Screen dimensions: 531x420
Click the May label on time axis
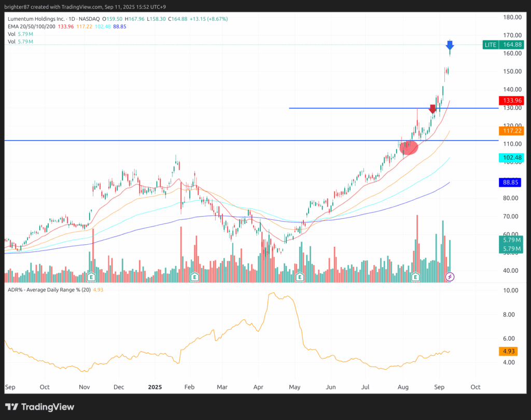pyautogui.click(x=295, y=387)
